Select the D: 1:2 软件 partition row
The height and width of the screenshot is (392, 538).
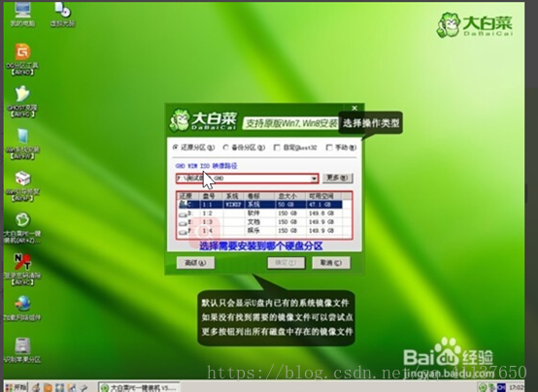click(x=260, y=213)
